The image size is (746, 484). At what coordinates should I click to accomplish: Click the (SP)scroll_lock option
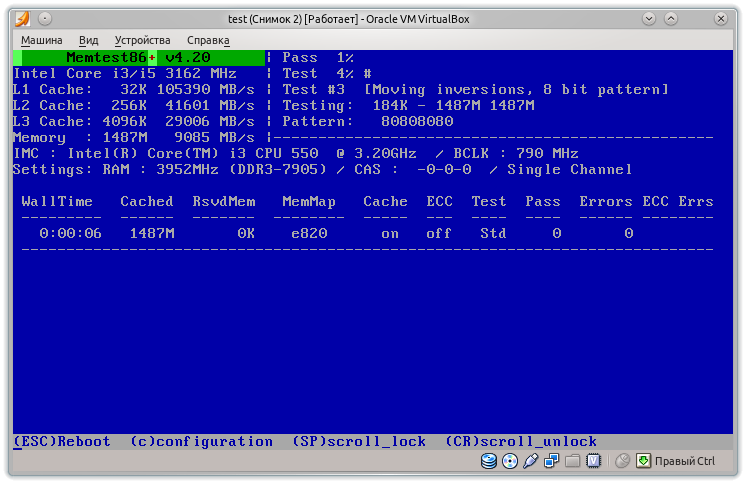tap(359, 442)
